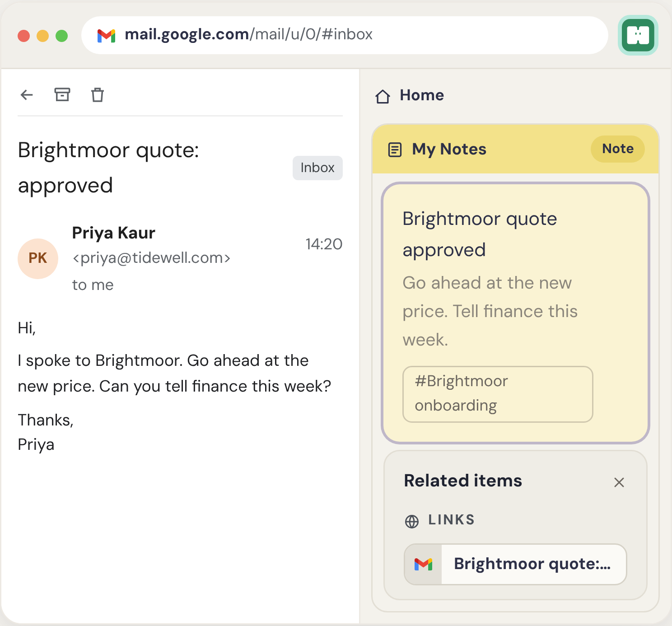
Task: Click the note title 'Brightmoor quote approved'
Action: 480,234
